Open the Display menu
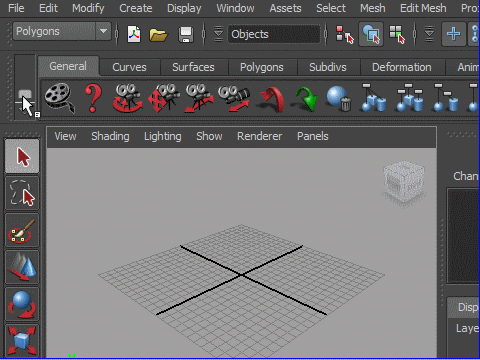This screenshot has height=360, width=480. (x=184, y=8)
